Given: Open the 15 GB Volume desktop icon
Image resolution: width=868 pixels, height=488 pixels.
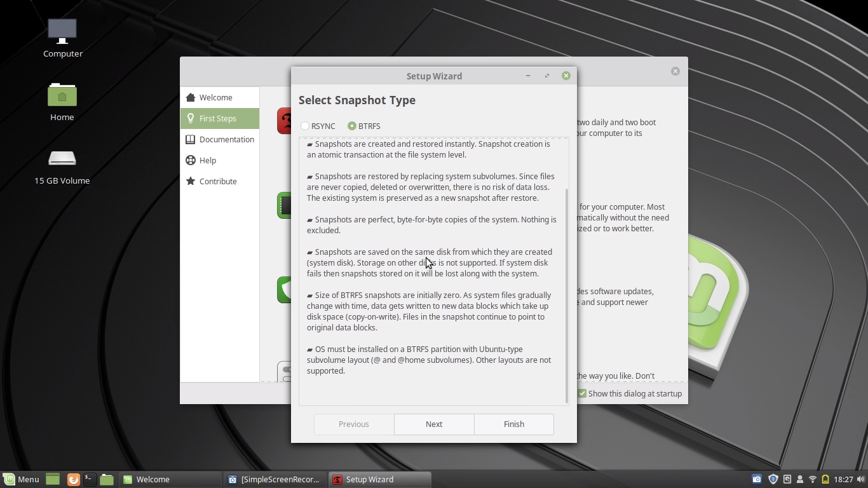Looking at the screenshot, I should click(62, 167).
